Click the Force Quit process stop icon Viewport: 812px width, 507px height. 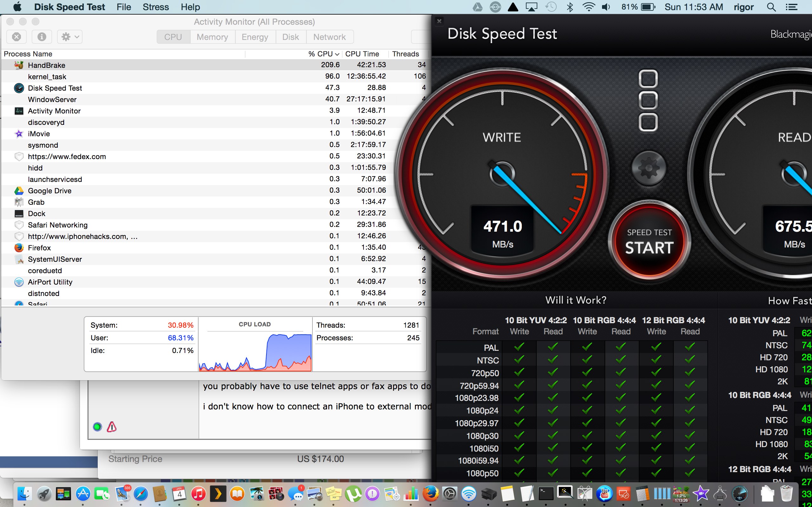(16, 36)
